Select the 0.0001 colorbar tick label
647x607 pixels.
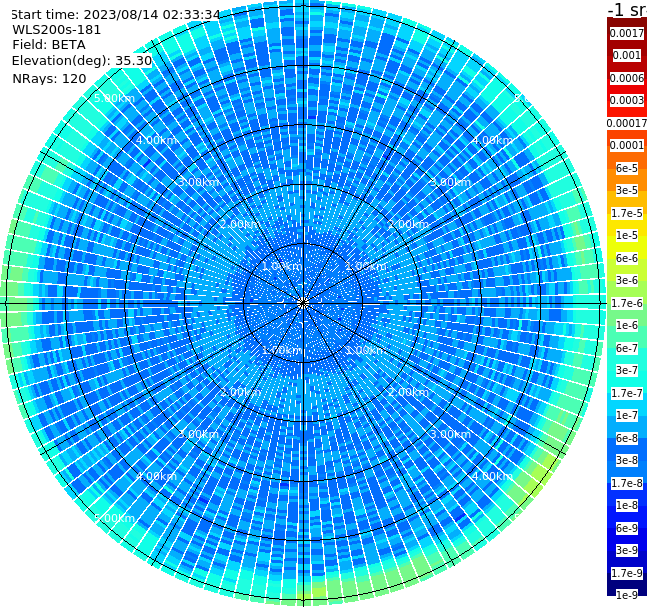(x=627, y=145)
